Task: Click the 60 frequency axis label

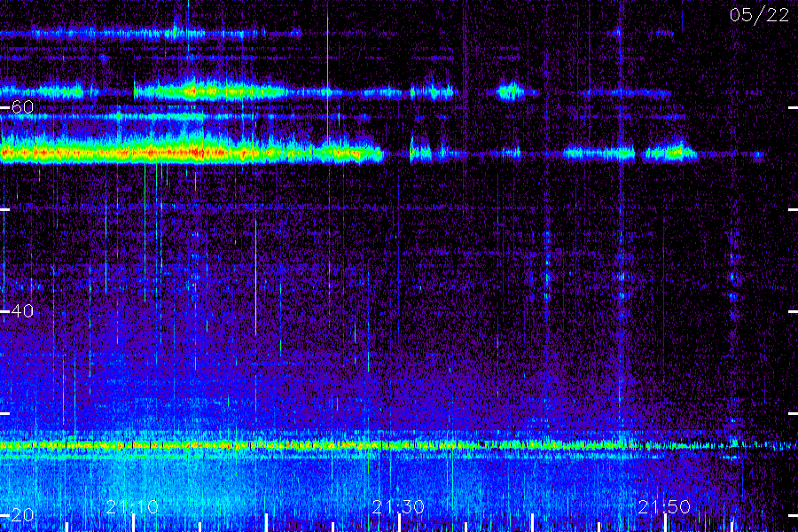Action: coord(22,107)
